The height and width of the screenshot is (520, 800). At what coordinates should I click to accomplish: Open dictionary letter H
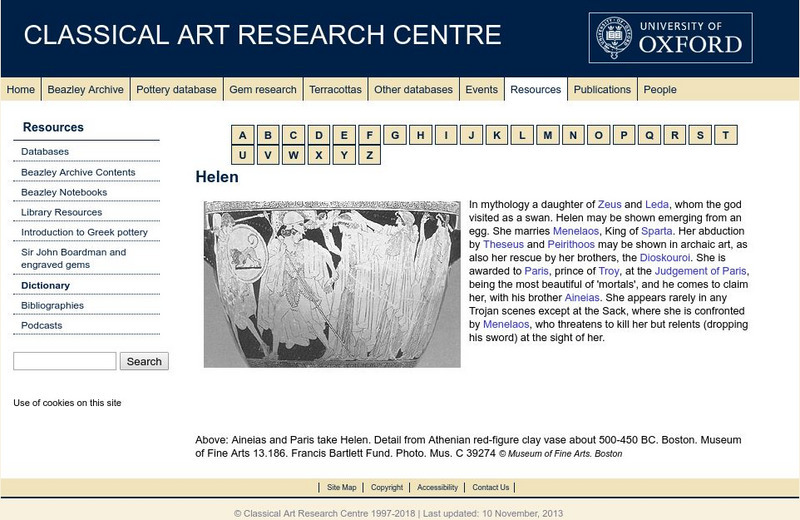coord(420,135)
